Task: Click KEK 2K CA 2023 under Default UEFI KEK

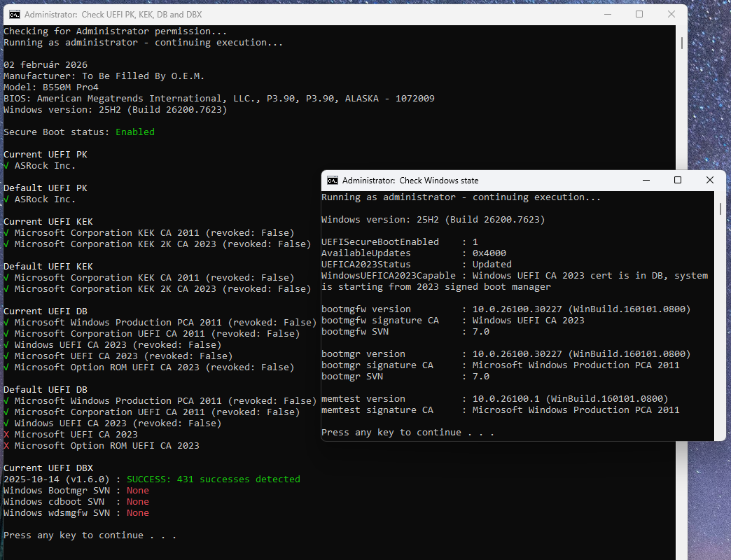Action: click(158, 288)
